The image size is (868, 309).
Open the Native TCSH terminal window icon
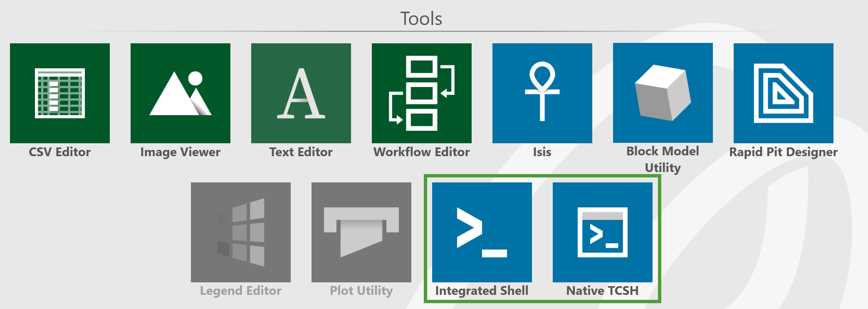[603, 232]
